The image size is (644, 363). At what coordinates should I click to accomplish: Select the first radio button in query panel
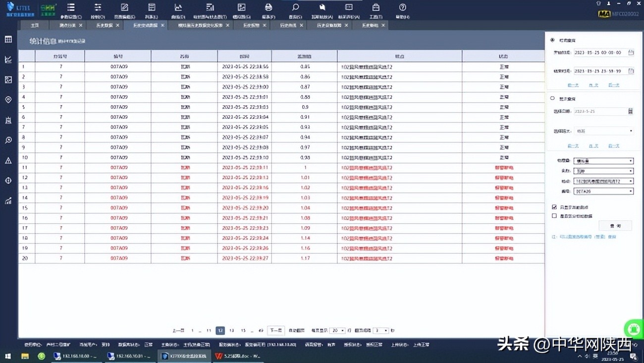point(553,40)
